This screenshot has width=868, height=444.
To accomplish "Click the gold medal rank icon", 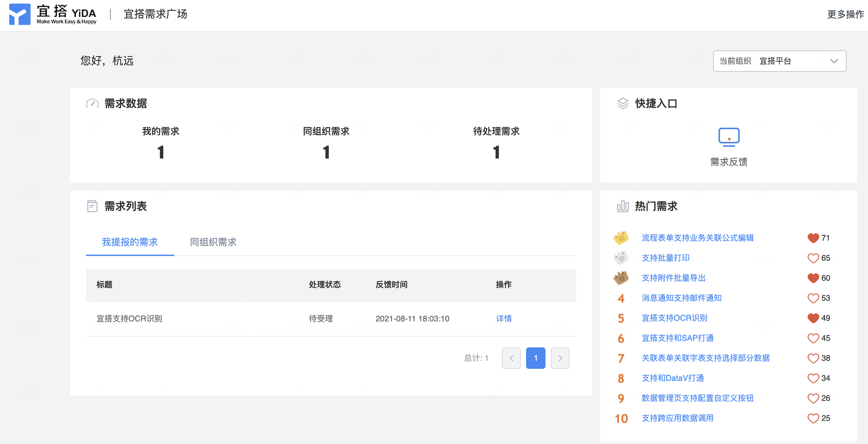I will tap(621, 238).
